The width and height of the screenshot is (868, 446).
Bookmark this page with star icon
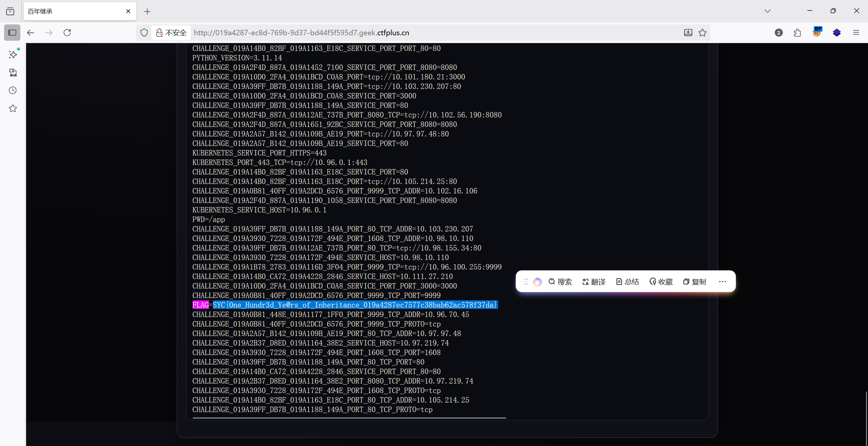click(702, 33)
